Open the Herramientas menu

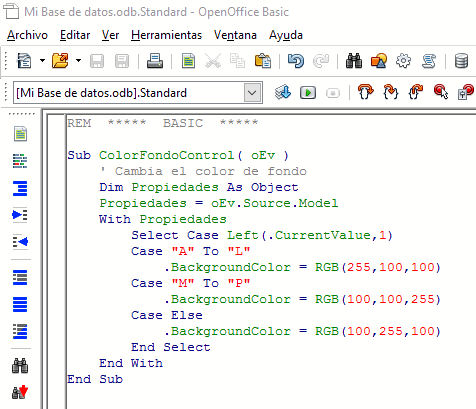coord(166,35)
